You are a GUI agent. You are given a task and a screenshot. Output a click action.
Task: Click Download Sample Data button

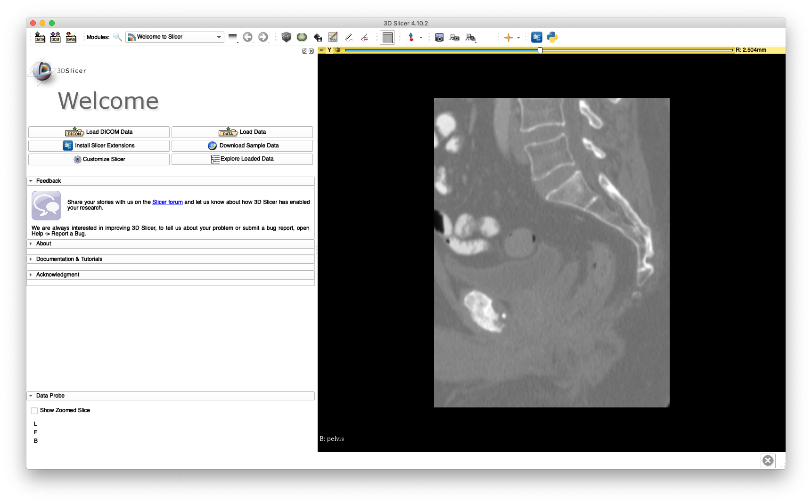click(x=242, y=146)
